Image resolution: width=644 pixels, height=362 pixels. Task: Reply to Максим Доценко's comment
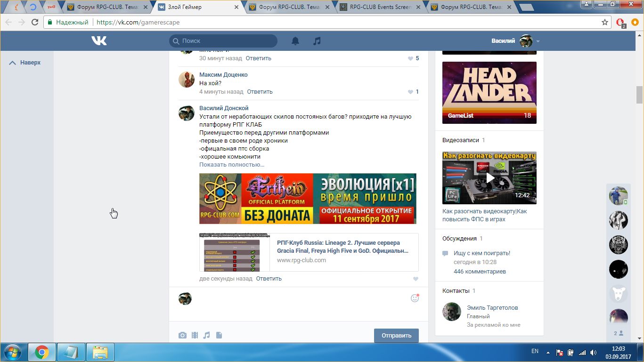pos(260,92)
